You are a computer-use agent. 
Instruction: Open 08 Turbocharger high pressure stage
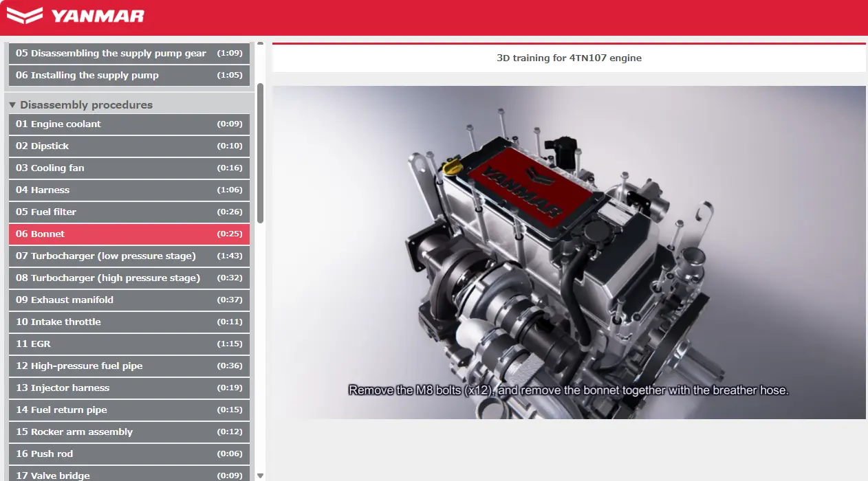[128, 278]
